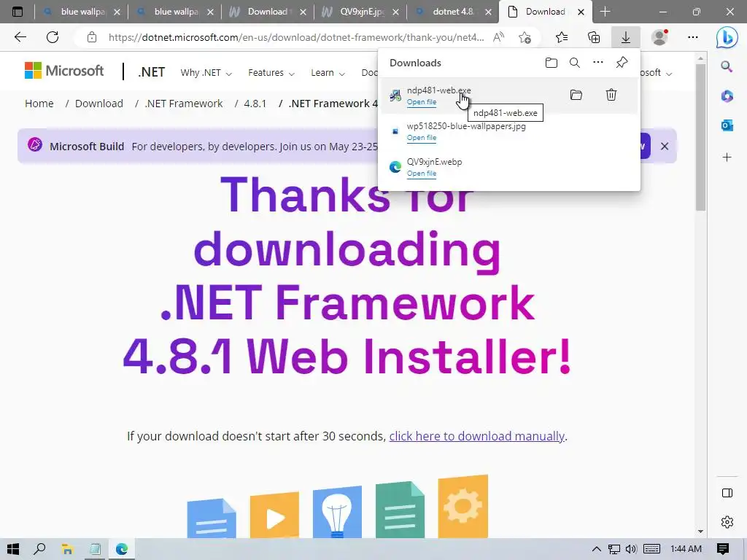The image size is (747, 560).
Task: Toggle the Downloads toolbar button
Action: point(625,37)
